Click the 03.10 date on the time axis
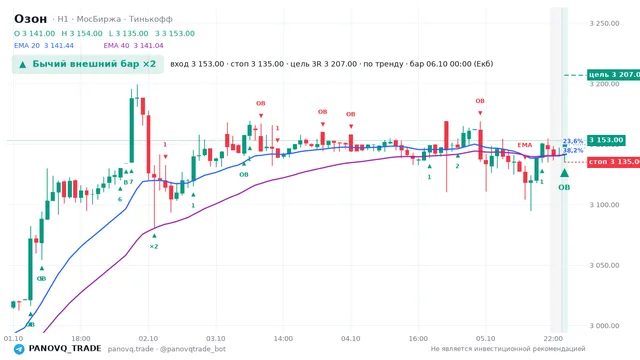This screenshot has width=640, height=360. point(216,338)
